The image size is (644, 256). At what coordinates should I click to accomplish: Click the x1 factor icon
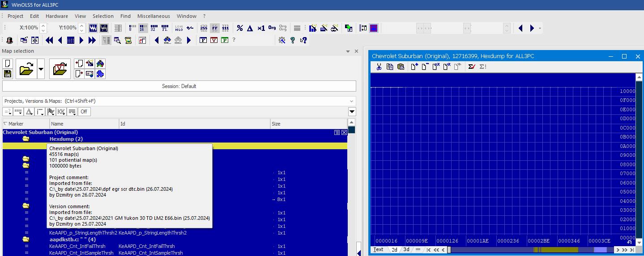[261, 28]
